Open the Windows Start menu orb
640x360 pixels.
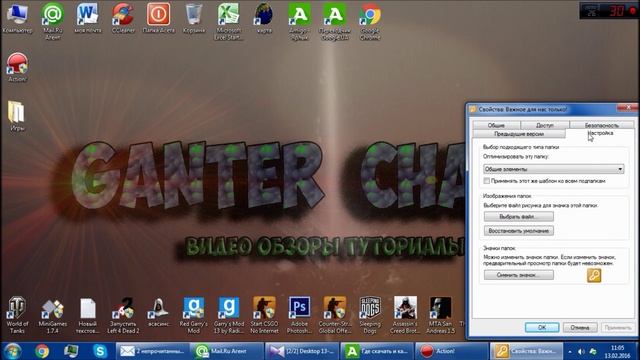[12, 351]
